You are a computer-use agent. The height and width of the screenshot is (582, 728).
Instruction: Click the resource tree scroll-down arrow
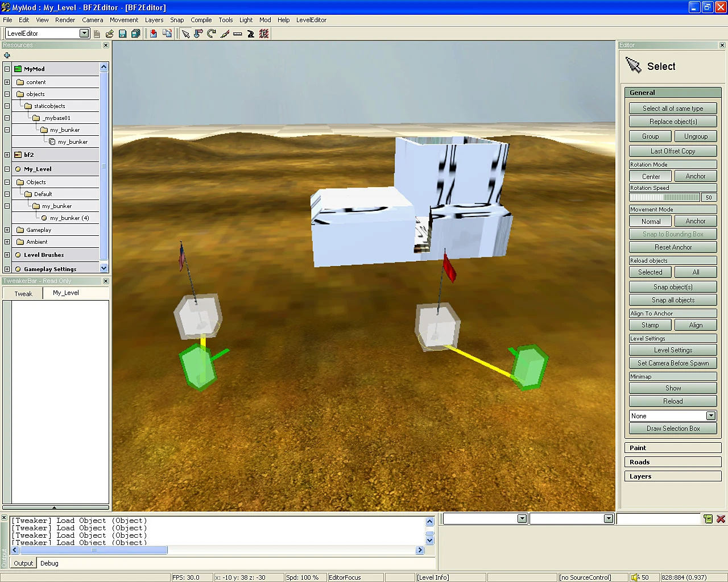tap(104, 268)
